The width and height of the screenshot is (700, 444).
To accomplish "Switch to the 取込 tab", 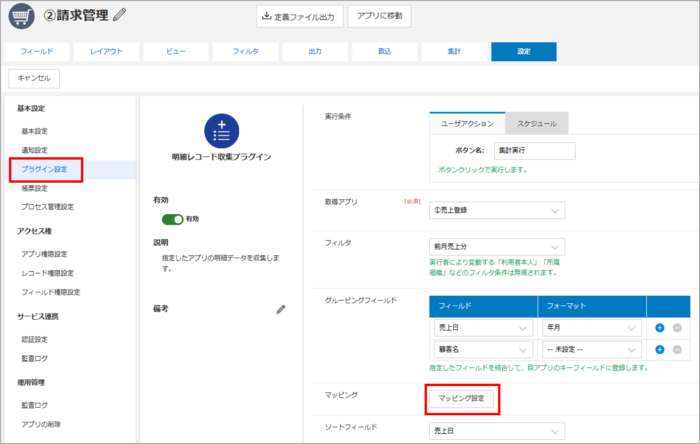I will point(384,51).
